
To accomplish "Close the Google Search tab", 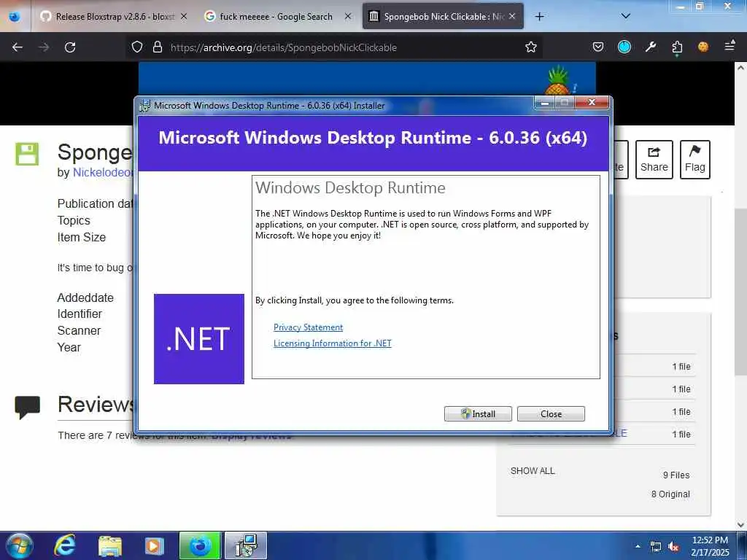I will click(x=348, y=17).
